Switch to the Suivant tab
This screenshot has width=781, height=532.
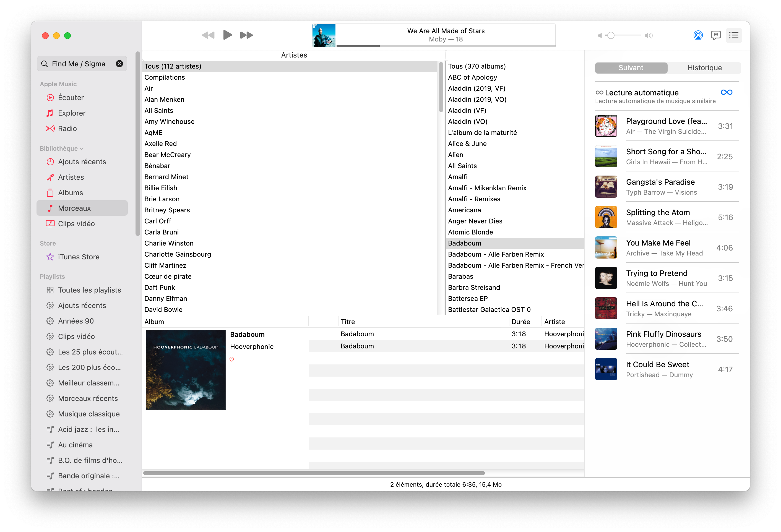[631, 67]
